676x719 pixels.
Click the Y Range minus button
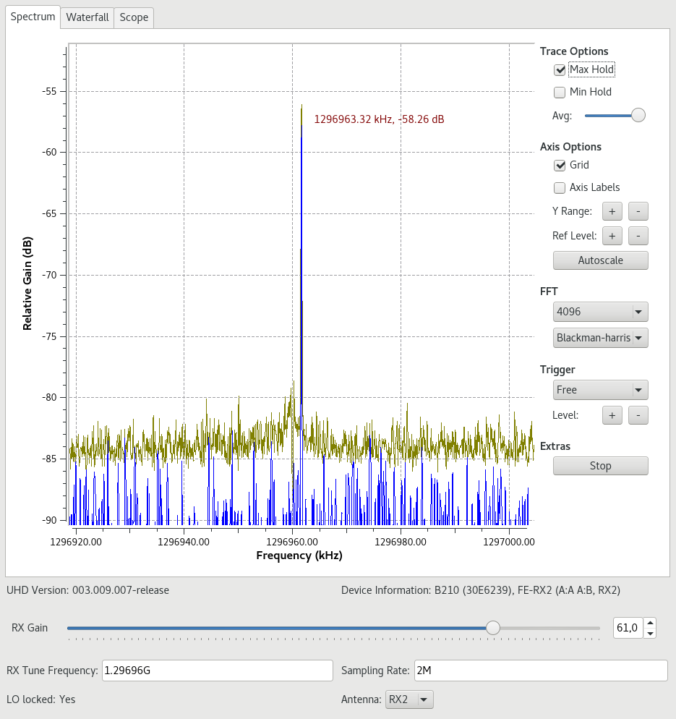point(639,211)
